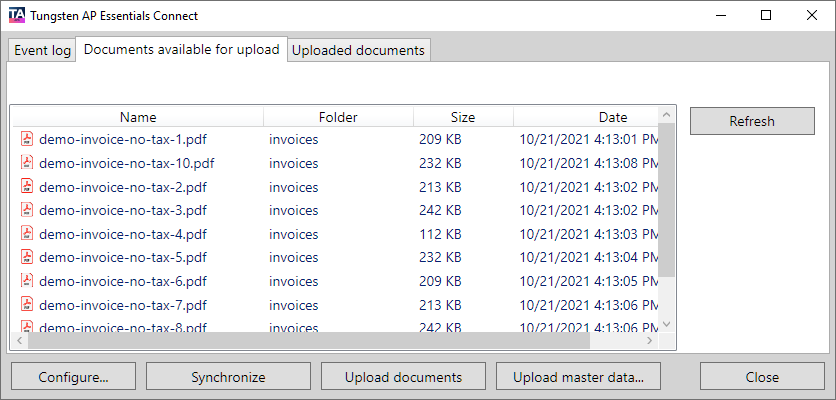Select PDF icon of demo-invoice-no-tax-2.pdf

(x=27, y=187)
